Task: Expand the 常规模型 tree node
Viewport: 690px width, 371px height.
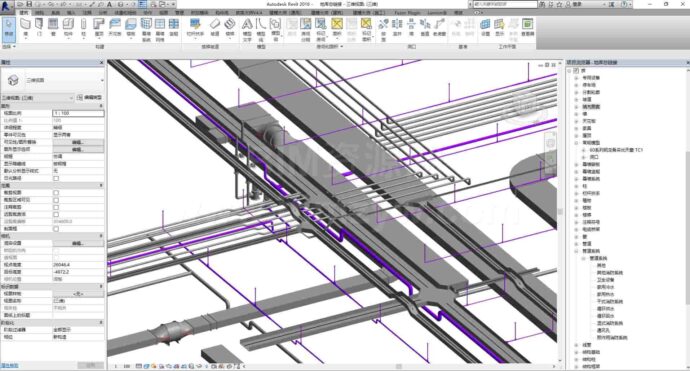Action: click(576, 143)
